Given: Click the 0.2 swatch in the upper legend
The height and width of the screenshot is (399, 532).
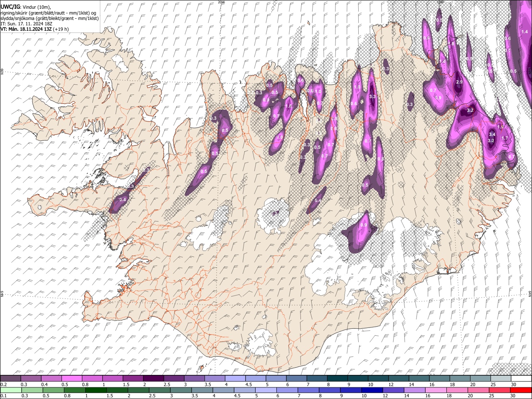Looking at the screenshot, I should [10, 379].
